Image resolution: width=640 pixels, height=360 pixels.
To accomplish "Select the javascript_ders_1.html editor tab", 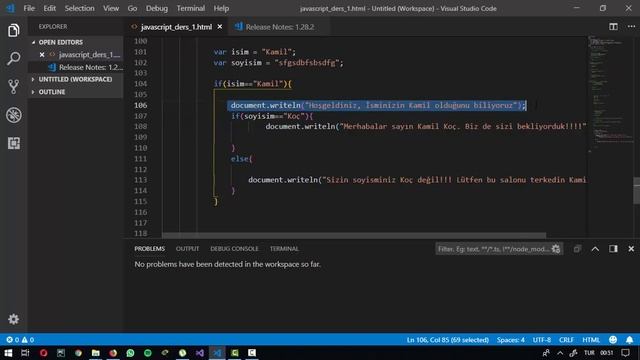I will tap(176, 27).
